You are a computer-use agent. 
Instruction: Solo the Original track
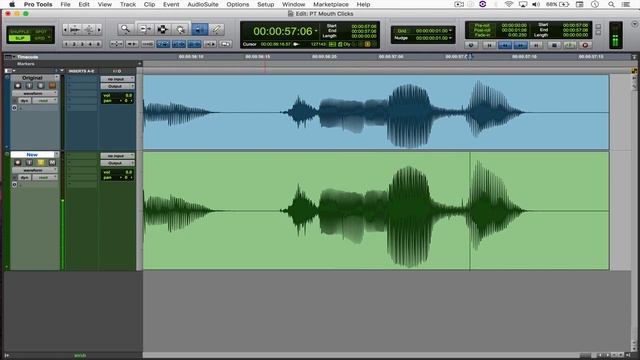coord(40,85)
